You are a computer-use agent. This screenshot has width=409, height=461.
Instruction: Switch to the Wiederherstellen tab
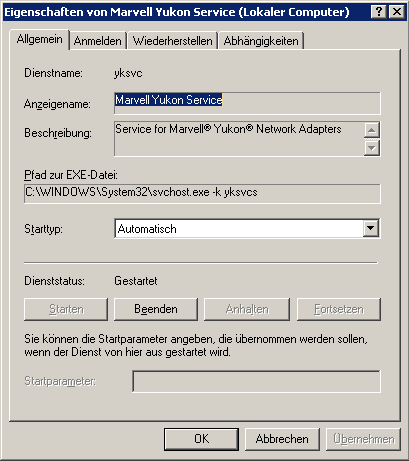tap(172, 41)
